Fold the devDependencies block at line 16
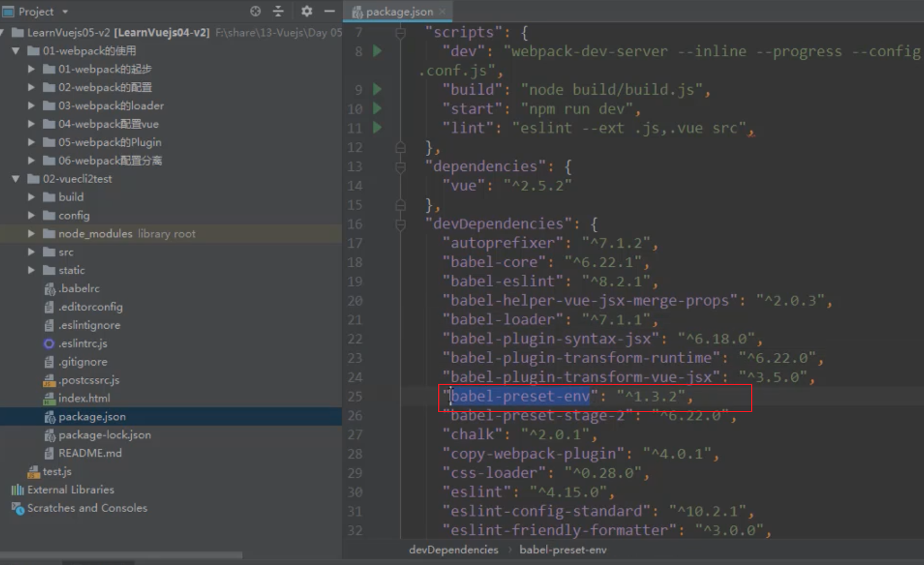This screenshot has width=924, height=565. [400, 224]
